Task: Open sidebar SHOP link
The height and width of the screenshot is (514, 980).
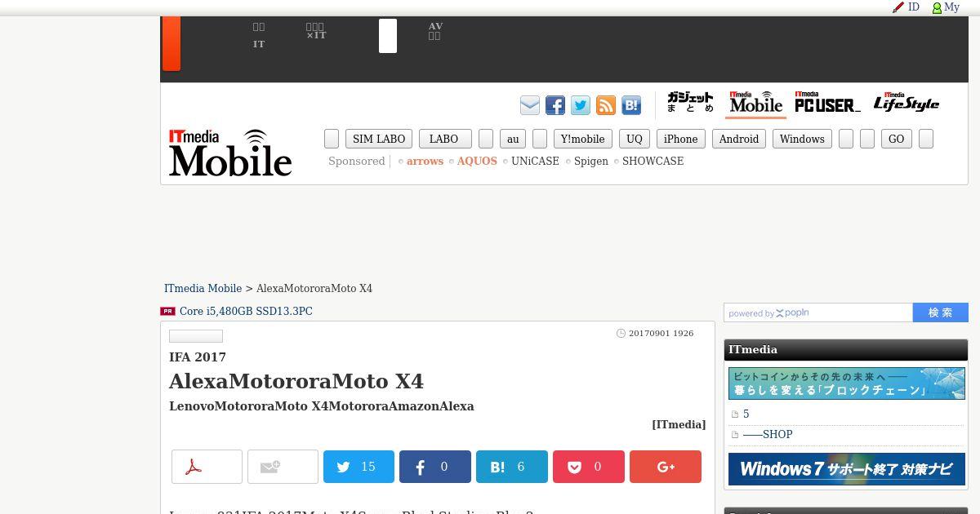Action: tap(767, 434)
